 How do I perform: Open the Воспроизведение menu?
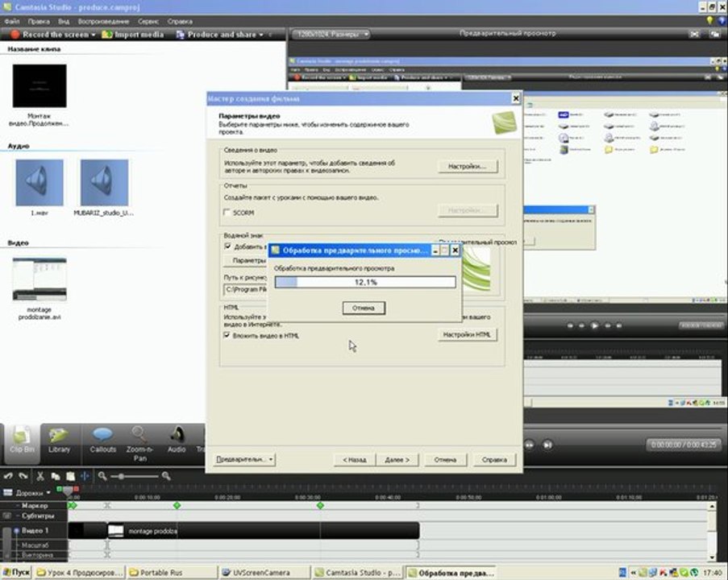tap(103, 21)
